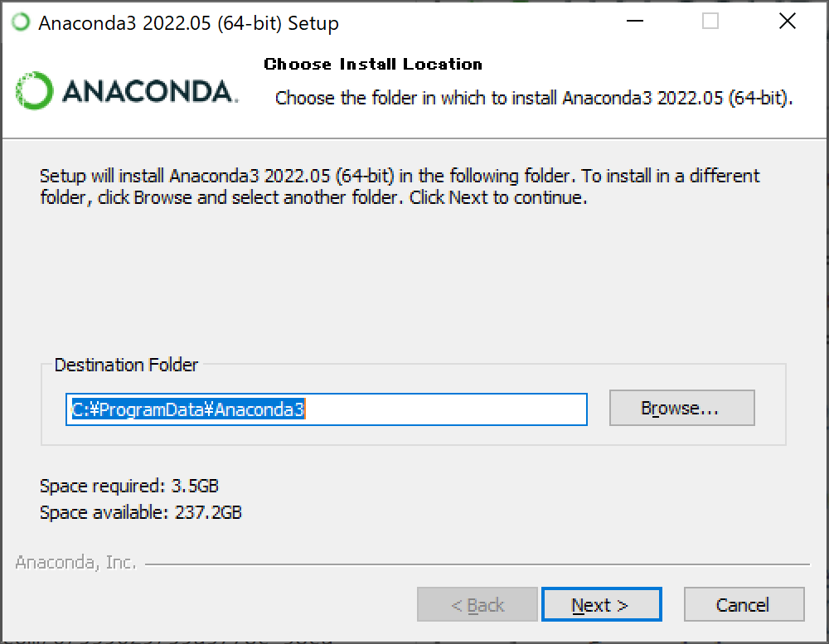Click the Destination Folder group label
This screenshot has width=829, height=644.
(126, 365)
